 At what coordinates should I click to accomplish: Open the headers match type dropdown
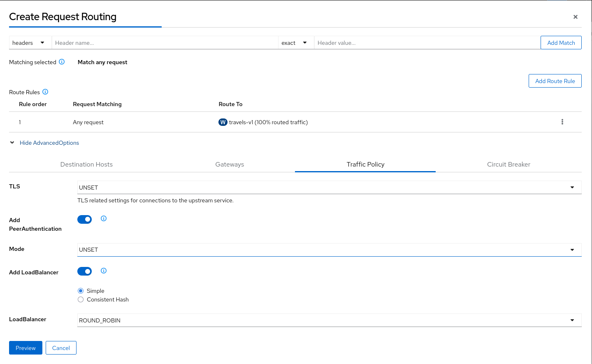28,43
